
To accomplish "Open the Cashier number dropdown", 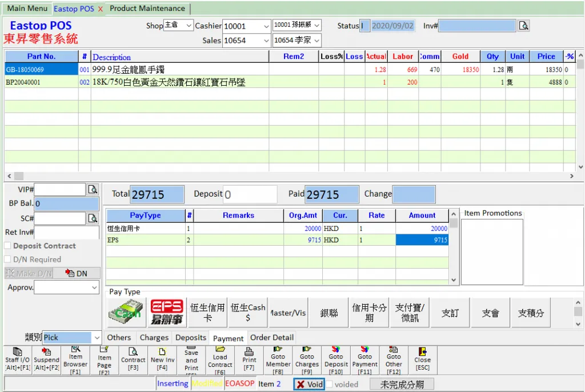I will pyautogui.click(x=266, y=26).
